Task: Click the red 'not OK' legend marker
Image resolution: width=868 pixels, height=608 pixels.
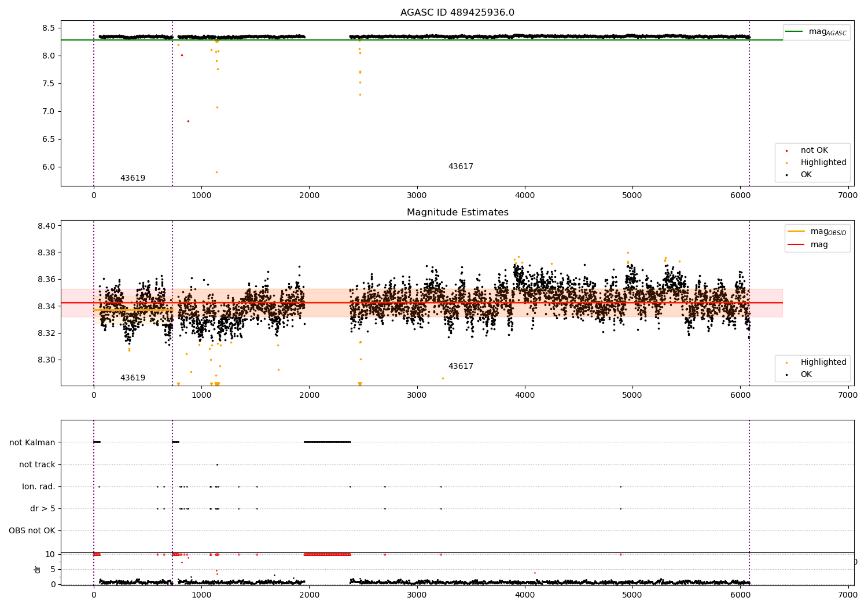Action: (786, 151)
